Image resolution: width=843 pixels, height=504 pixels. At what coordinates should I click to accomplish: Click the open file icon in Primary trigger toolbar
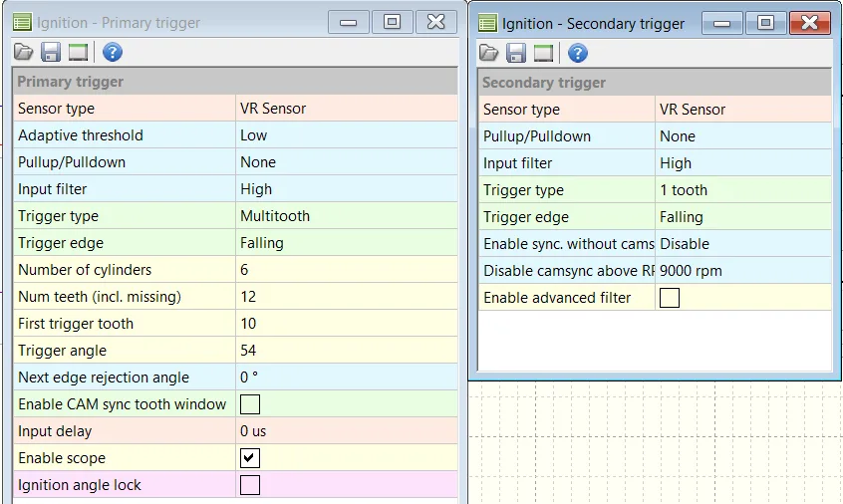(x=24, y=52)
